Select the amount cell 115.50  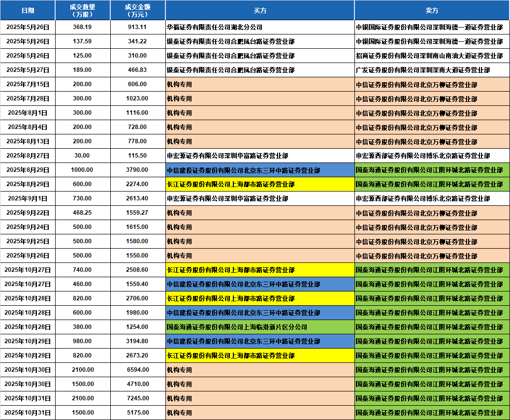click(x=138, y=156)
